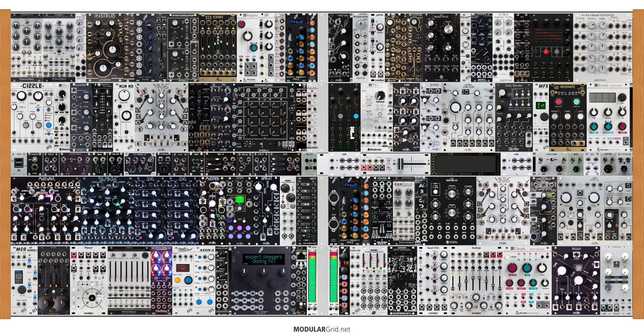Viewport: 644px width, 335px height.
Task: Click the Waver wave wrangler module
Action: [382, 211]
